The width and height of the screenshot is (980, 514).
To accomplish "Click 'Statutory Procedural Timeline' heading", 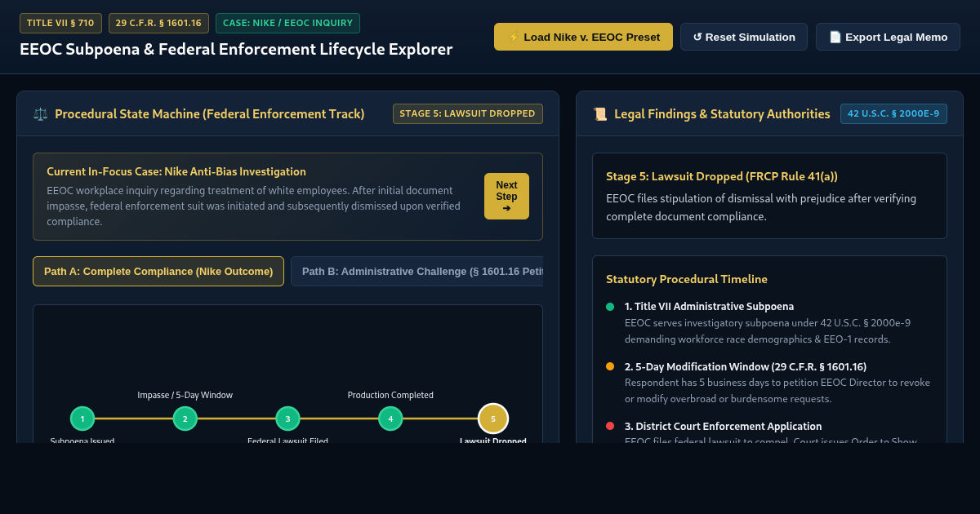I will tap(687, 279).
